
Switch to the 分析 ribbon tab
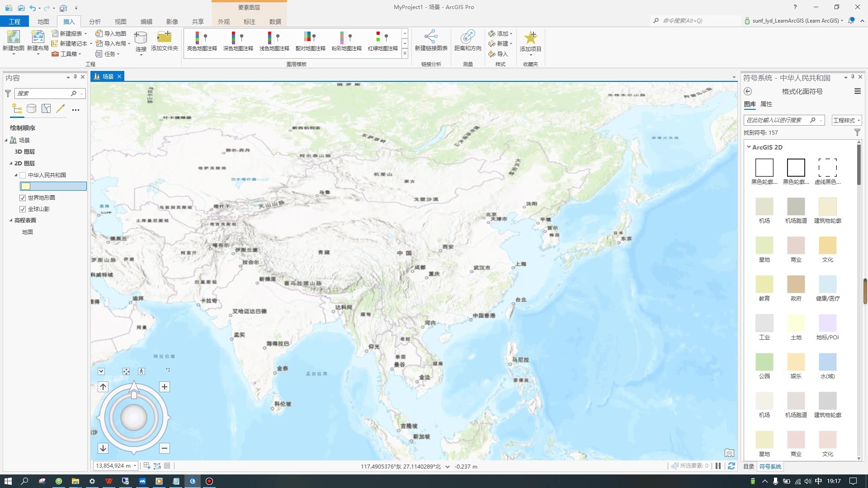point(94,21)
